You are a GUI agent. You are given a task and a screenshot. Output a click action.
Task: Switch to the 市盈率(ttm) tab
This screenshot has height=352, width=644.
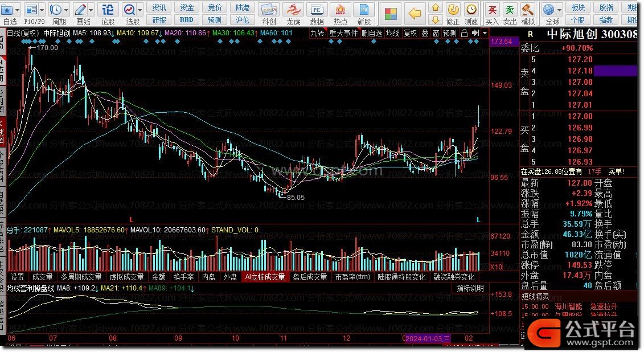coord(352,277)
